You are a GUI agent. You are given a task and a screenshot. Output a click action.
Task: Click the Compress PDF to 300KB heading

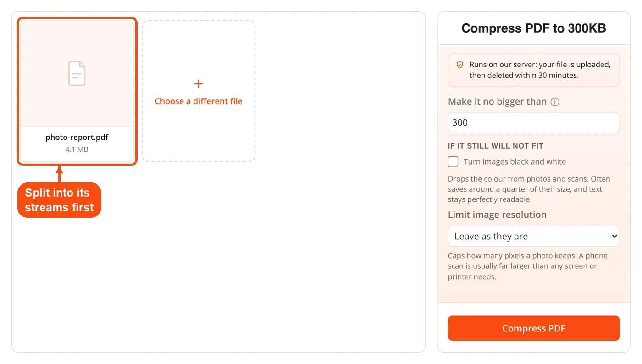click(534, 28)
